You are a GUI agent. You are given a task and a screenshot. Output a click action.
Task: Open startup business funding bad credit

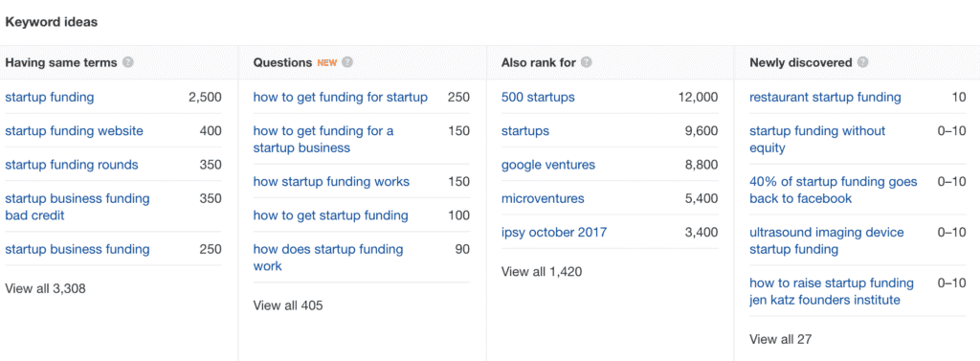tap(77, 207)
